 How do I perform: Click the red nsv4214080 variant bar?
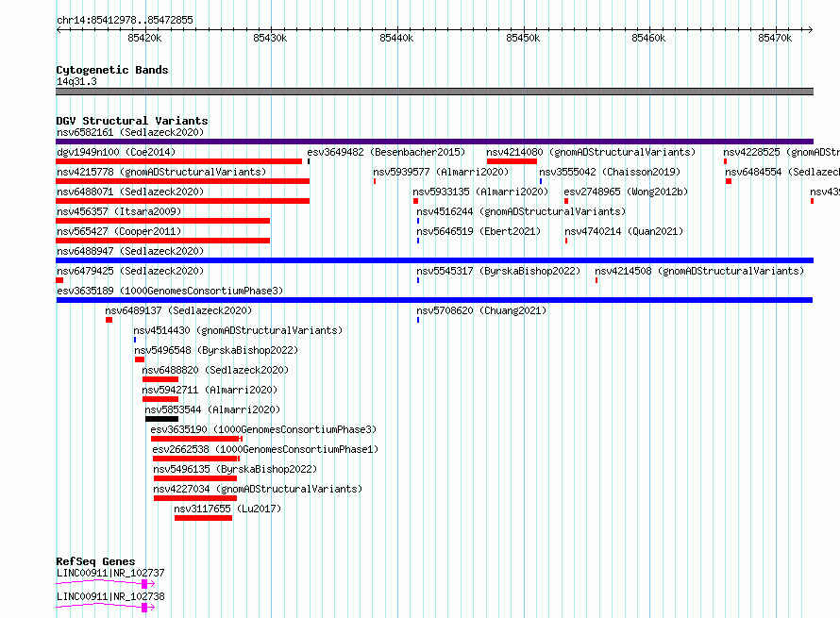[512, 161]
